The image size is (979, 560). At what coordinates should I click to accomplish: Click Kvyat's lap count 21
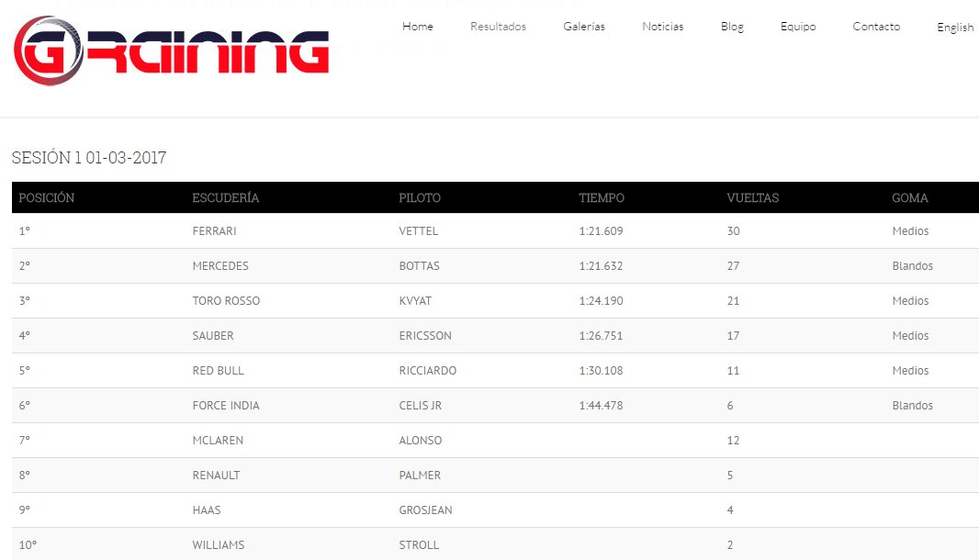tap(733, 301)
